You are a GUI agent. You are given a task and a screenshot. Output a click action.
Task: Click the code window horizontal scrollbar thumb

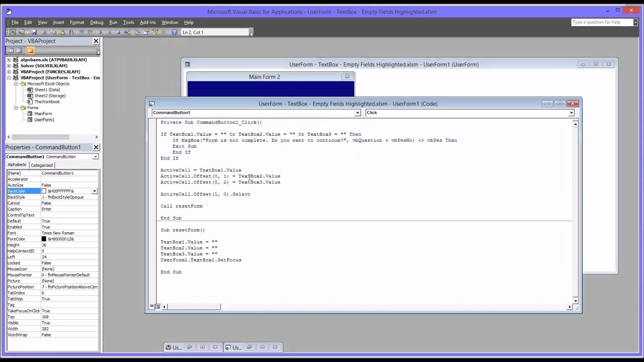(194, 307)
